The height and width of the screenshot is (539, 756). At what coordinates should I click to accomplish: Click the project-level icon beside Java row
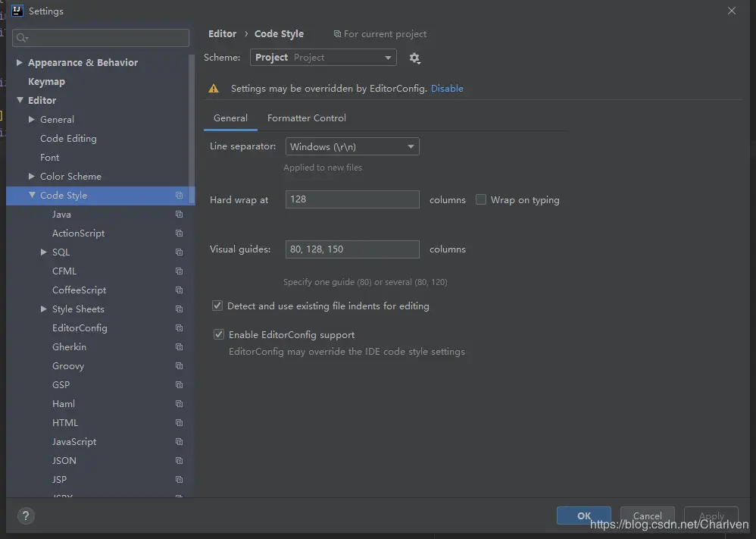pyautogui.click(x=179, y=215)
